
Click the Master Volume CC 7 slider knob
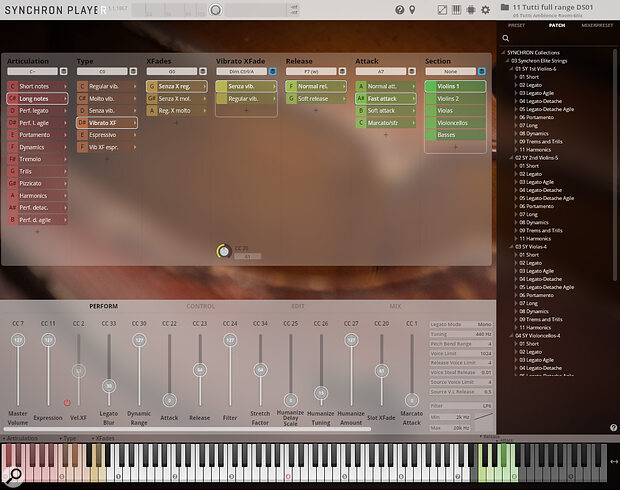(x=18, y=340)
